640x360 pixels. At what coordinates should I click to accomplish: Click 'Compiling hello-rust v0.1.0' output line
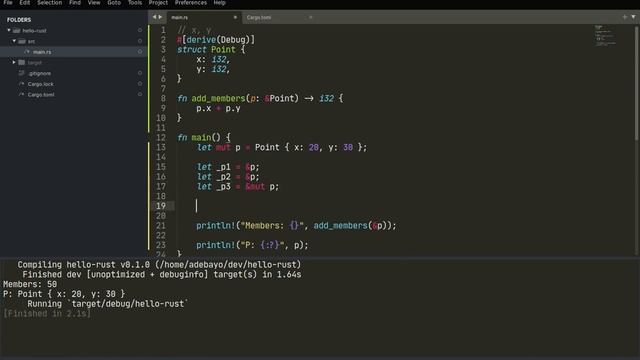tap(159, 264)
